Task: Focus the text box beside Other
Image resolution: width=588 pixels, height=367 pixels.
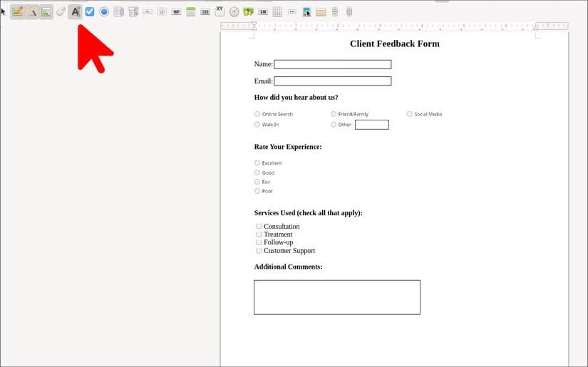Action: pyautogui.click(x=371, y=125)
